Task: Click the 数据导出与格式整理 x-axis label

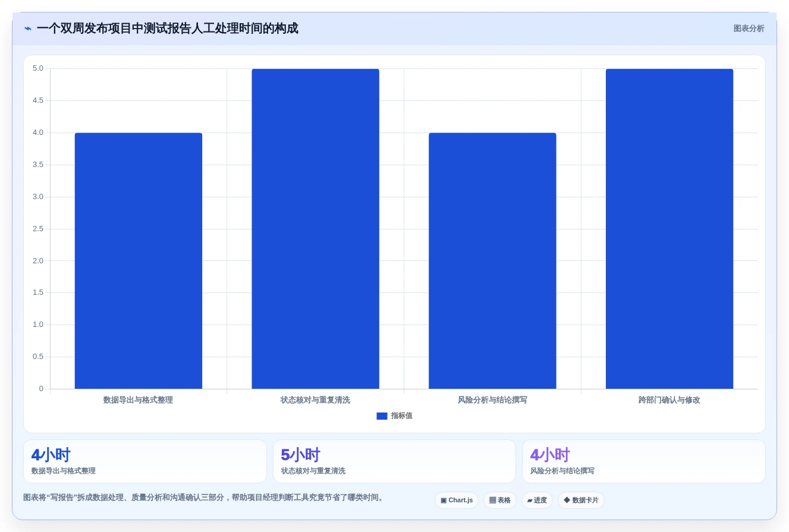Action: (138, 400)
